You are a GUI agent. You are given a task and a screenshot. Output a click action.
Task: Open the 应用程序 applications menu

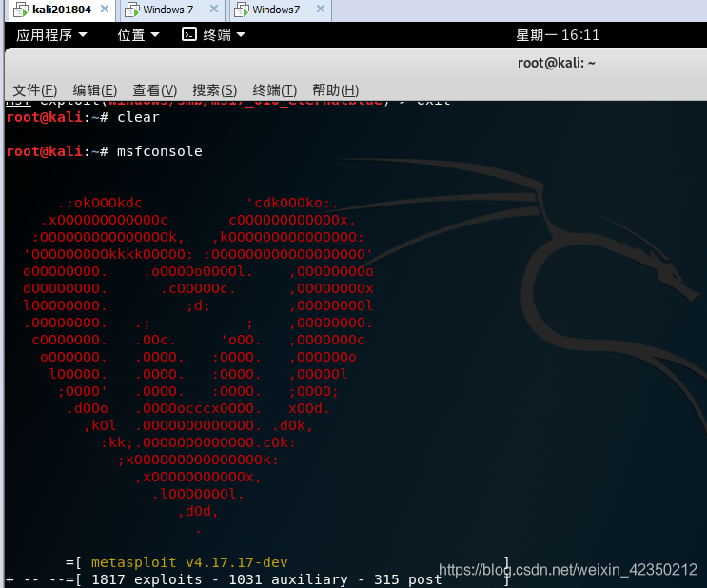point(51,34)
